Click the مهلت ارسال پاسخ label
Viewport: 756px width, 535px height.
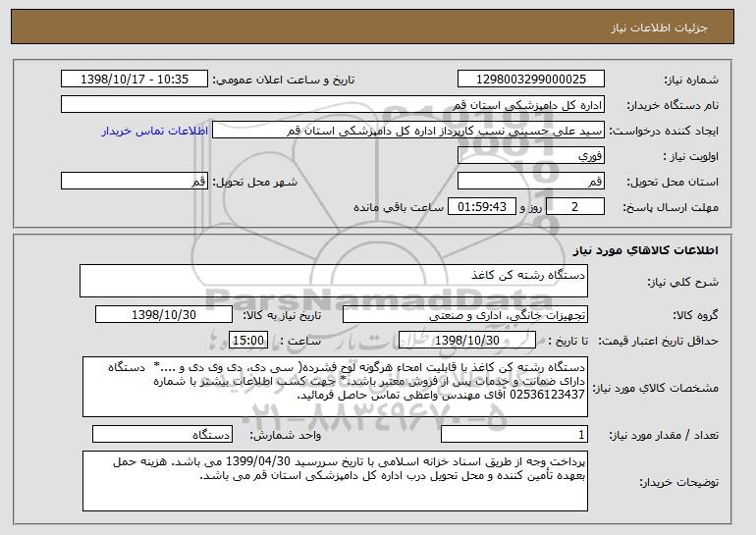[671, 207]
